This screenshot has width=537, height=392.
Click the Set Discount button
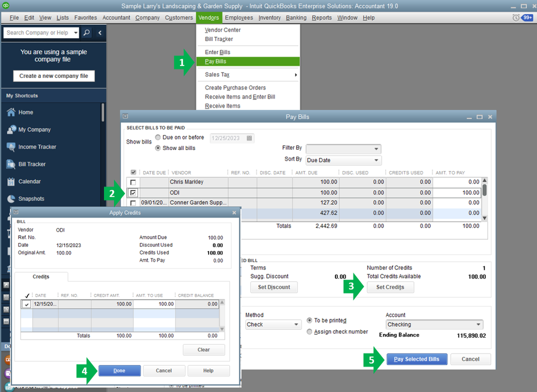274,287
